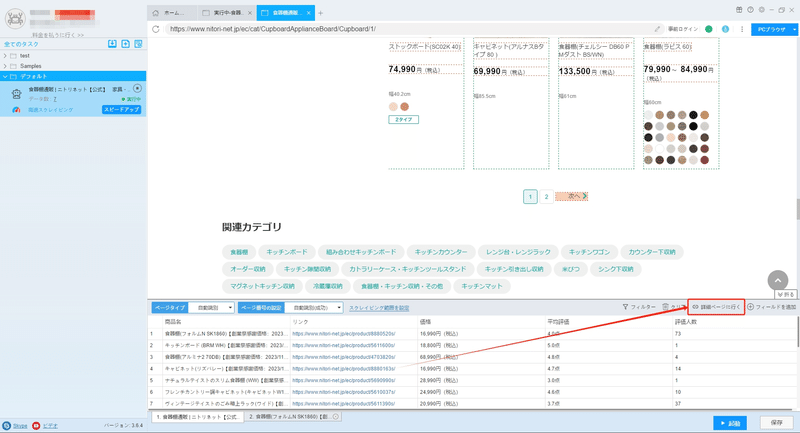
Task: Close the second bottom task tab via X icon
Action: [336, 417]
